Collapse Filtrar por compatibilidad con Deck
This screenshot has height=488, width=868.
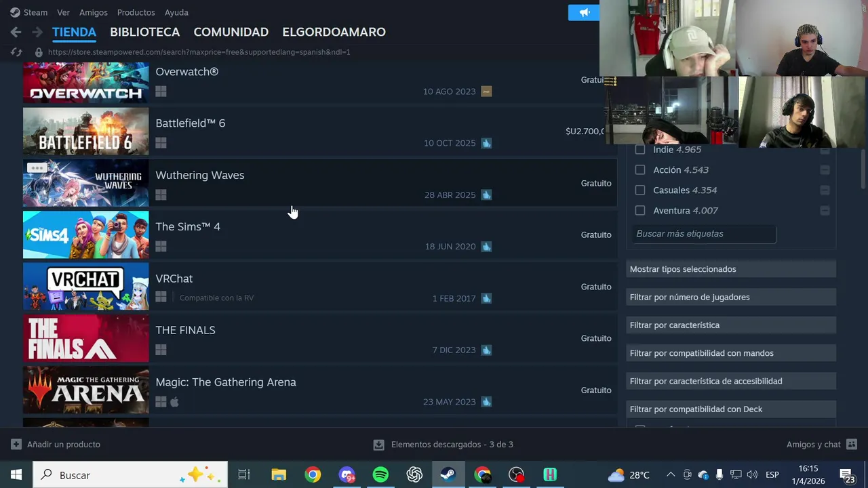[x=731, y=409]
